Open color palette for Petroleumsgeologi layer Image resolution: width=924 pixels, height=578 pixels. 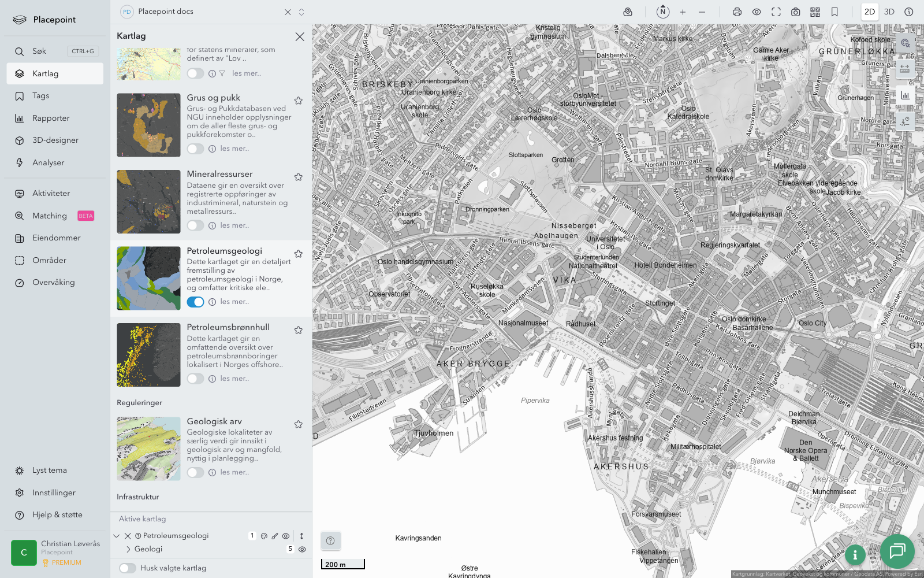click(264, 536)
